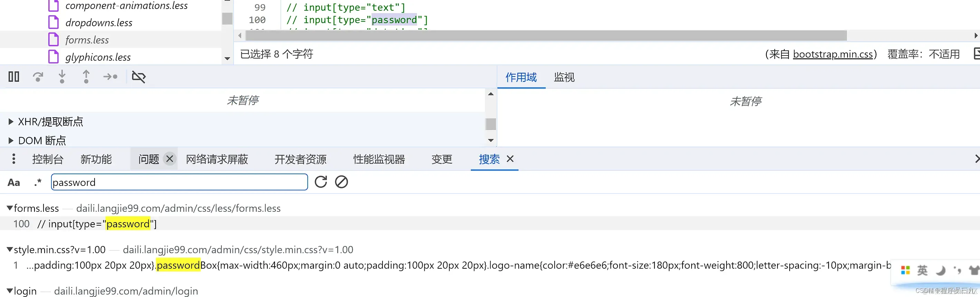980x297 pixels.
Task: Open the 变更 drawer tab
Action: point(442,159)
